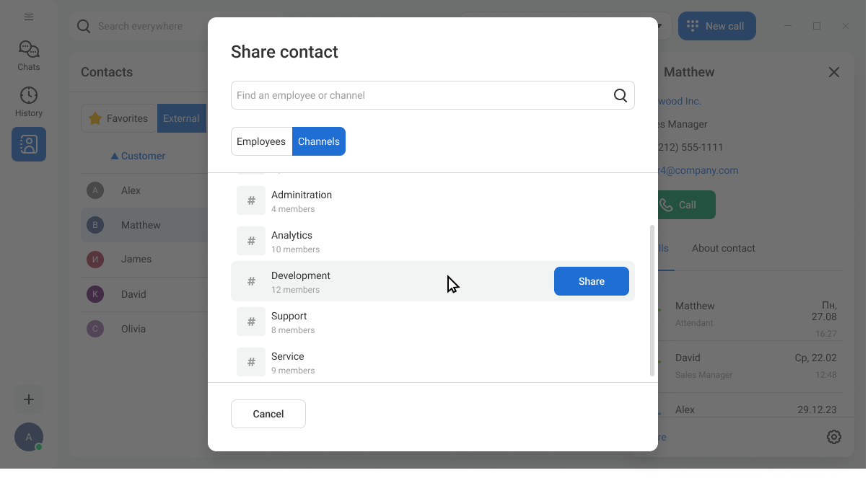The height and width of the screenshot is (478, 868).
Task: Click hash icon of Analytics channel
Action: 251,241
